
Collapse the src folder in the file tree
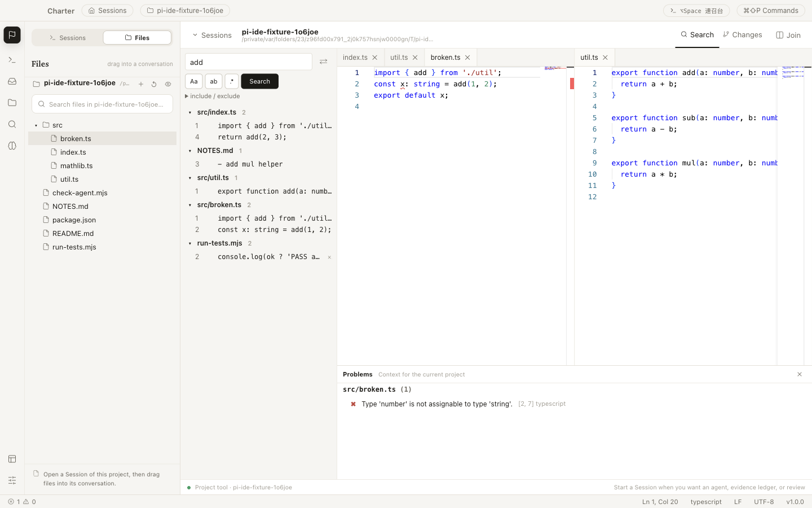pyautogui.click(x=36, y=125)
